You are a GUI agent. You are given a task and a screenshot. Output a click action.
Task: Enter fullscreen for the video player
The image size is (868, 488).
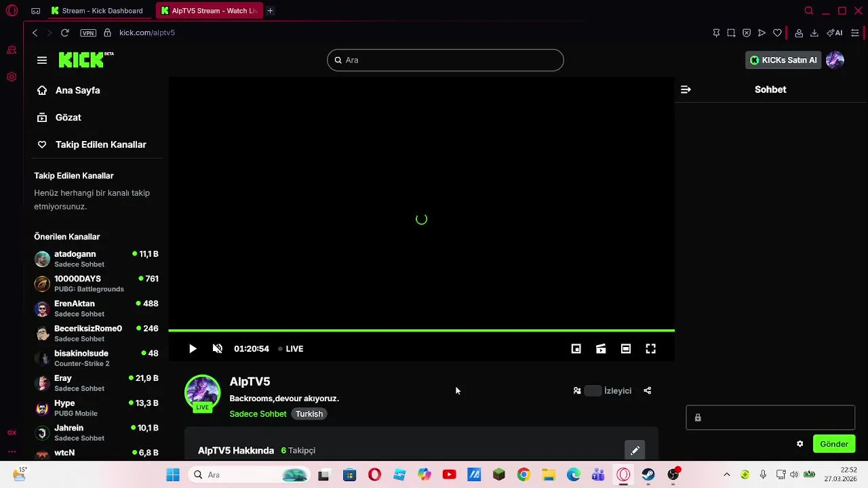pyautogui.click(x=651, y=349)
